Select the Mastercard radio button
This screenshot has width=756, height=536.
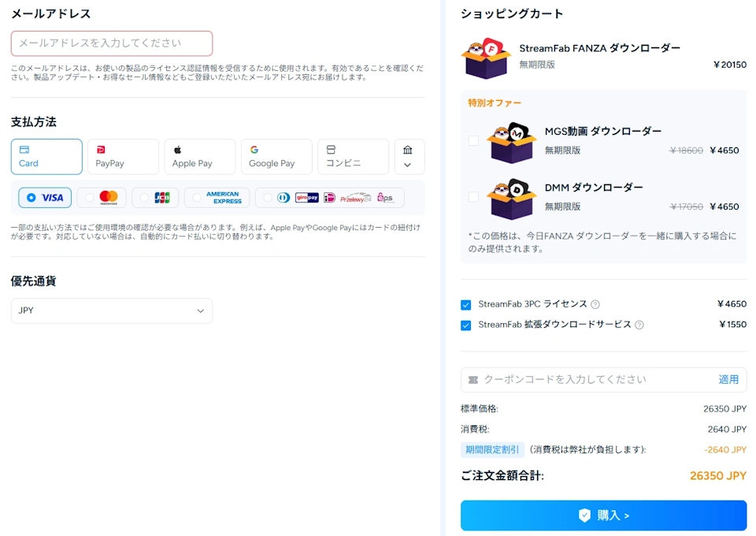point(89,198)
